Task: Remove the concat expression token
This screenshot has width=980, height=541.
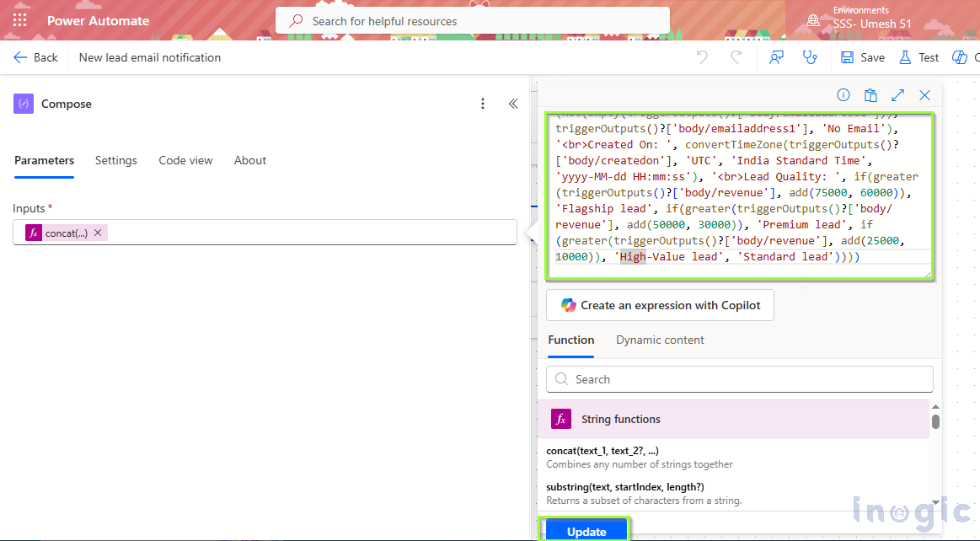Action: pyautogui.click(x=98, y=233)
